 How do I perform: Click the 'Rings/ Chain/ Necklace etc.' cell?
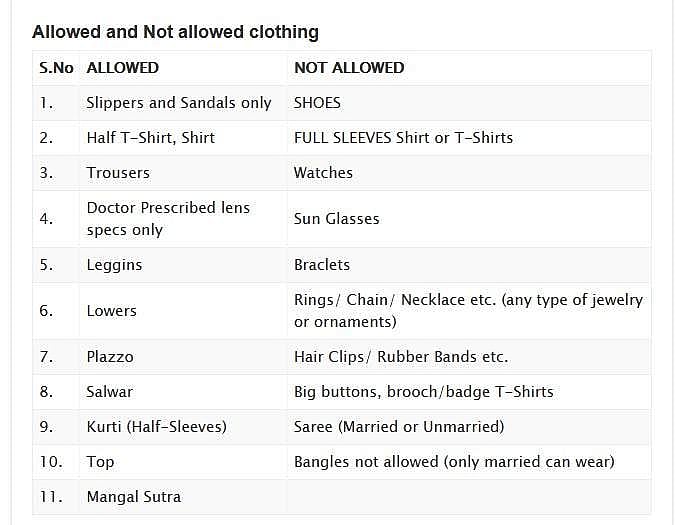468,311
